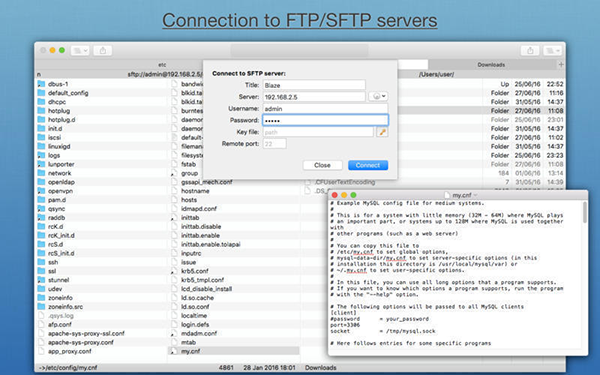The image size is (600, 375).
Task: Open the server history dropdown button
Action: (378, 96)
